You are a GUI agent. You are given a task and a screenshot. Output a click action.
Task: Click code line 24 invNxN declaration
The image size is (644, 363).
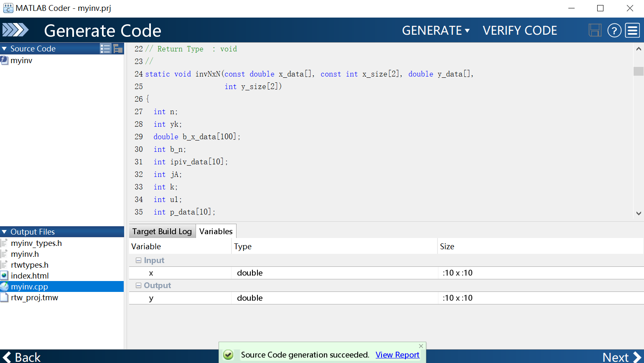309,74
